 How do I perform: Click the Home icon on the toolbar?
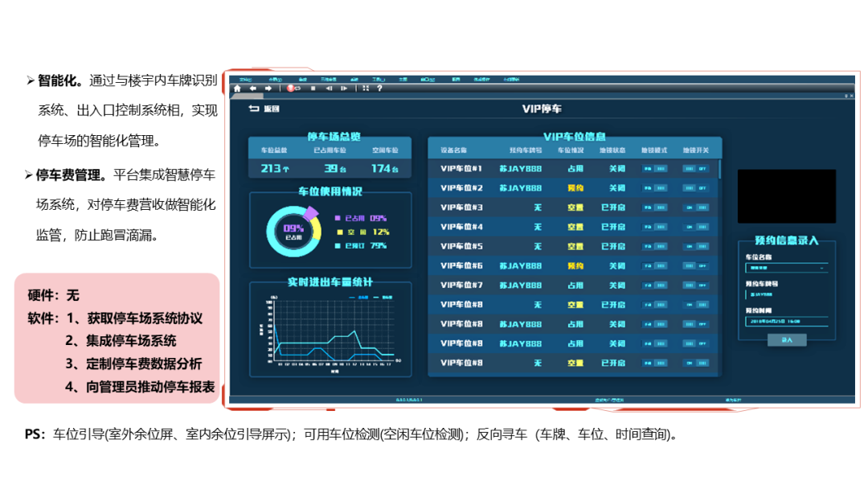[237, 88]
